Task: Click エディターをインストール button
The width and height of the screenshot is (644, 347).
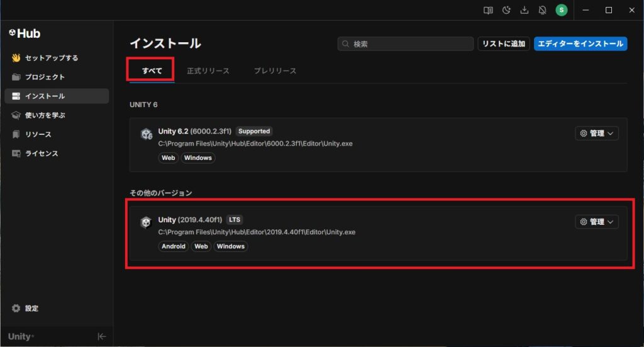Action: (580, 44)
